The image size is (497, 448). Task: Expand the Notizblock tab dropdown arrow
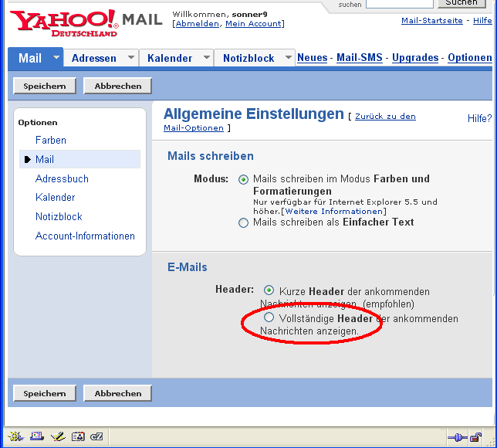(x=288, y=57)
